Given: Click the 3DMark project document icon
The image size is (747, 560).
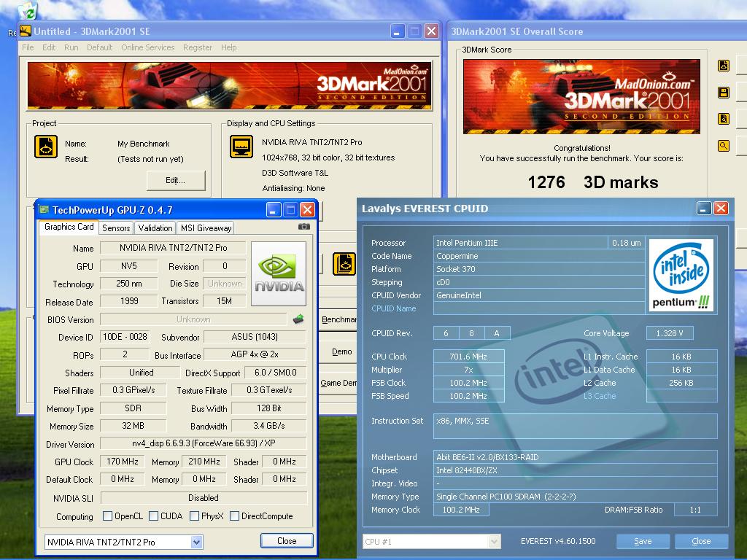Looking at the screenshot, I should 46,146.
